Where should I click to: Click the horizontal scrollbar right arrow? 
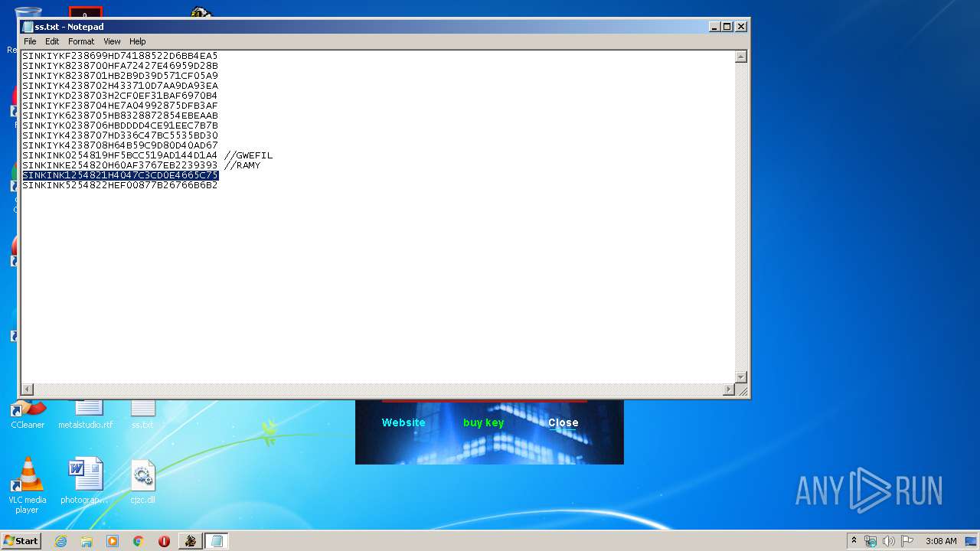[x=728, y=390]
